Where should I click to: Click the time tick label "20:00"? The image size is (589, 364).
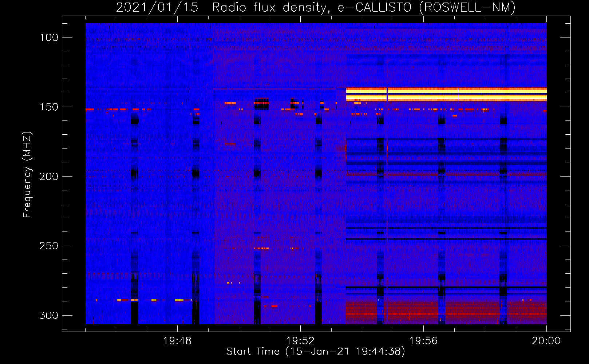(546, 341)
